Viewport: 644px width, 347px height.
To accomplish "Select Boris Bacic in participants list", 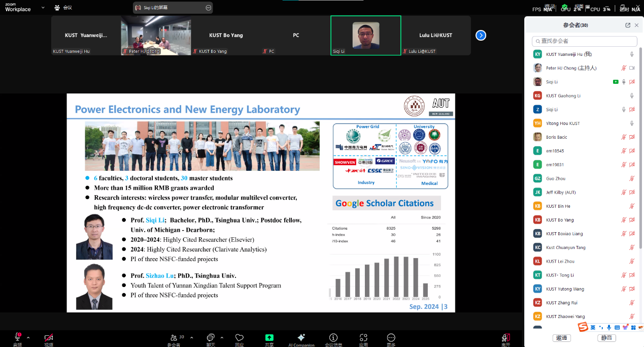I will coord(584,137).
